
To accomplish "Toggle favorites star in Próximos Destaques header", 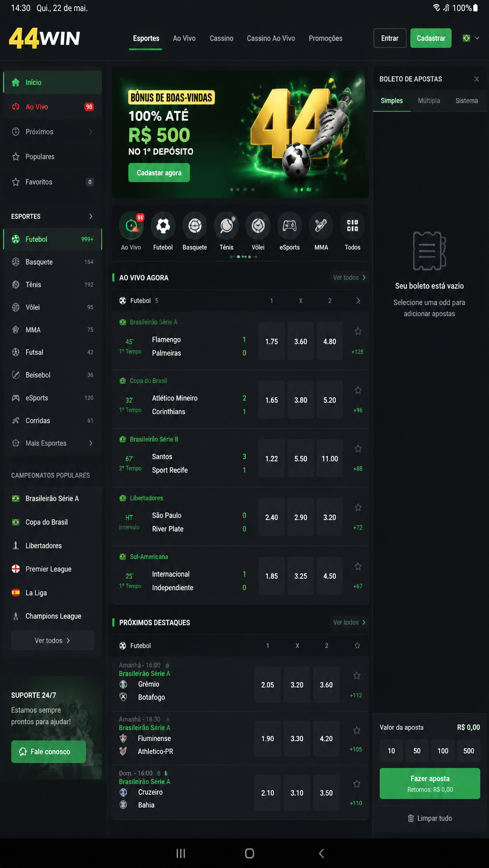I will (358, 646).
